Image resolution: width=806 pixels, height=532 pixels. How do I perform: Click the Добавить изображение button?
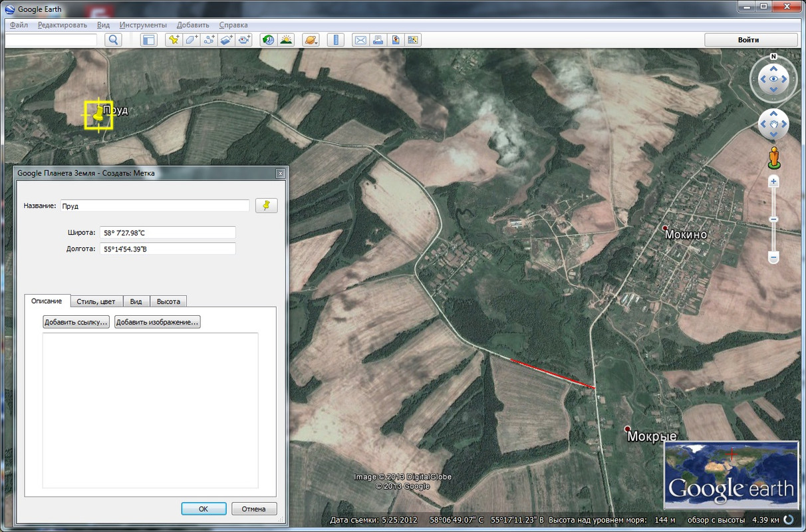point(157,322)
